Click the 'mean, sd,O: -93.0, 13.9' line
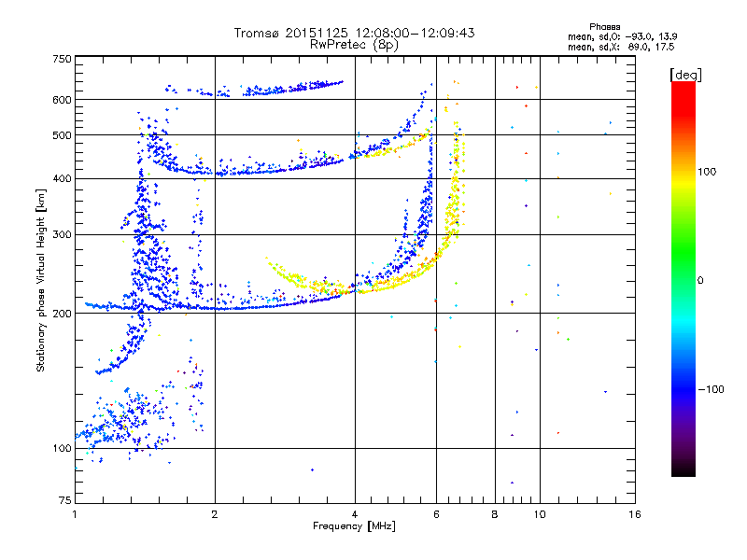 pos(622,36)
